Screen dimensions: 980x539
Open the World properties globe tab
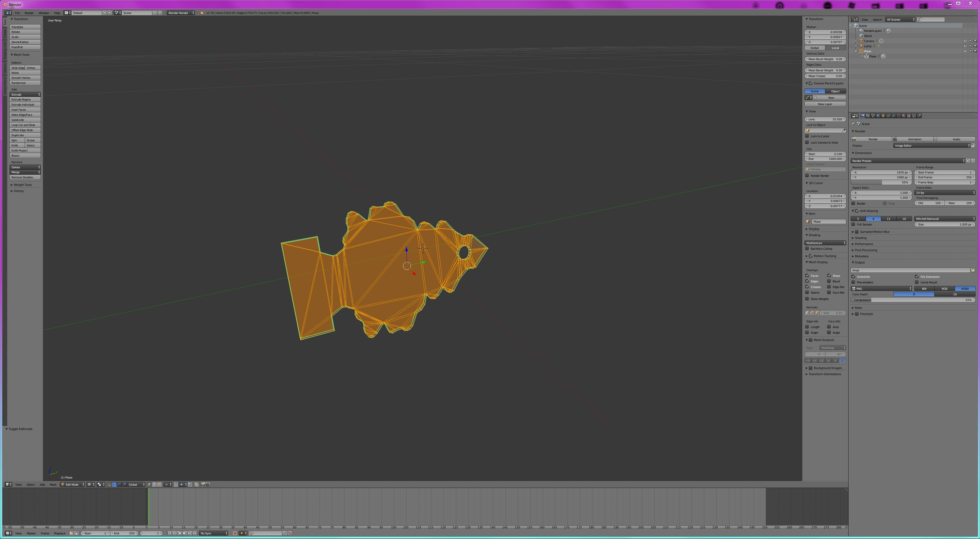(x=878, y=116)
